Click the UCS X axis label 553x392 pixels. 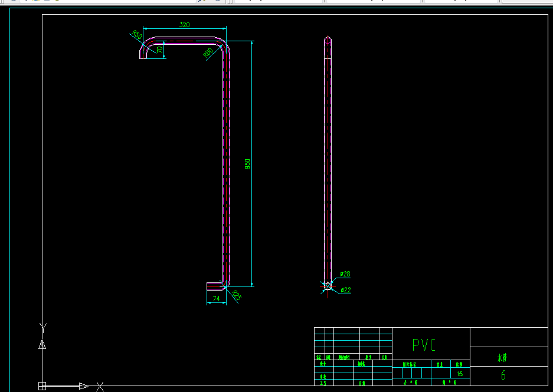coord(100,387)
